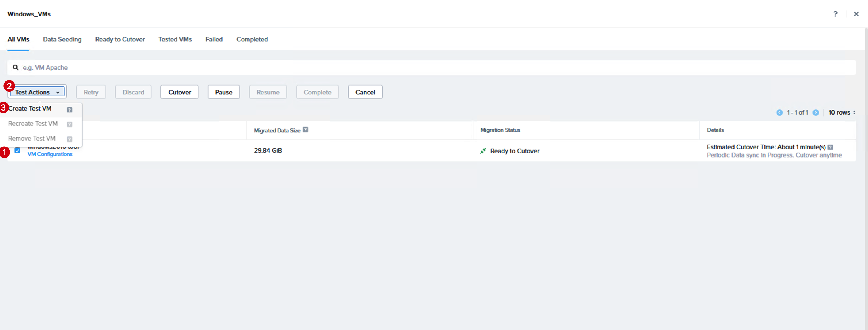868x330 pixels.
Task: Open the Tested VMs tab
Action: point(175,39)
